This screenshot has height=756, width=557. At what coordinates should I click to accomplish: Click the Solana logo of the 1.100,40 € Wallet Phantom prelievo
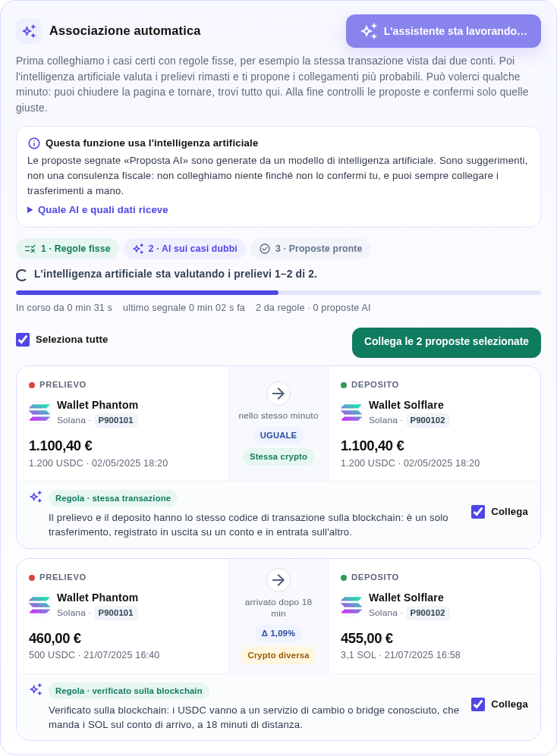[39, 413]
